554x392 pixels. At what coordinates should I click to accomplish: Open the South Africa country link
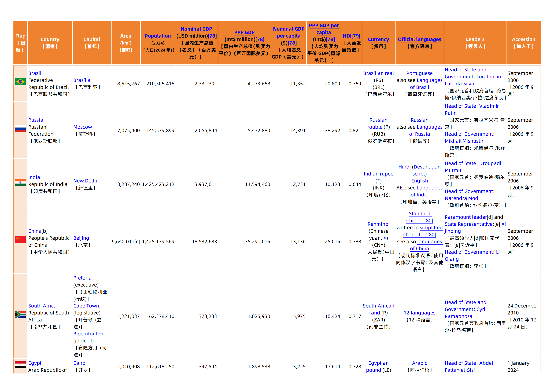tap(42, 306)
